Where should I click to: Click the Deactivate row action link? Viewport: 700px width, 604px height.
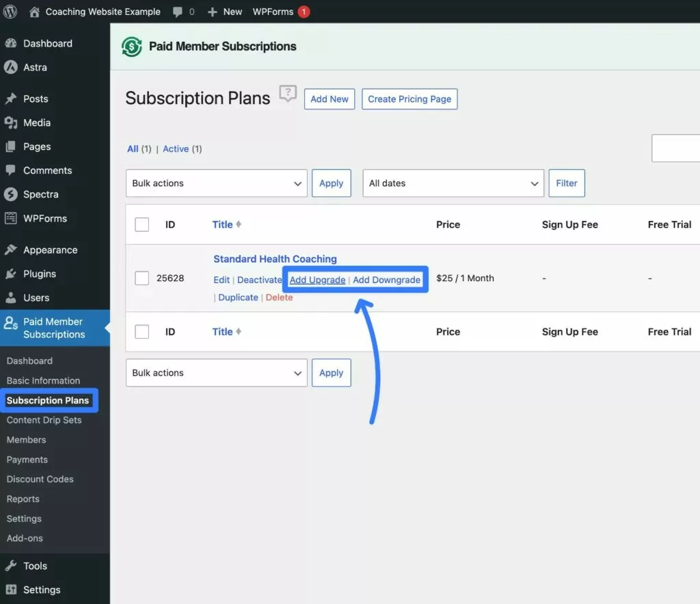tap(259, 280)
